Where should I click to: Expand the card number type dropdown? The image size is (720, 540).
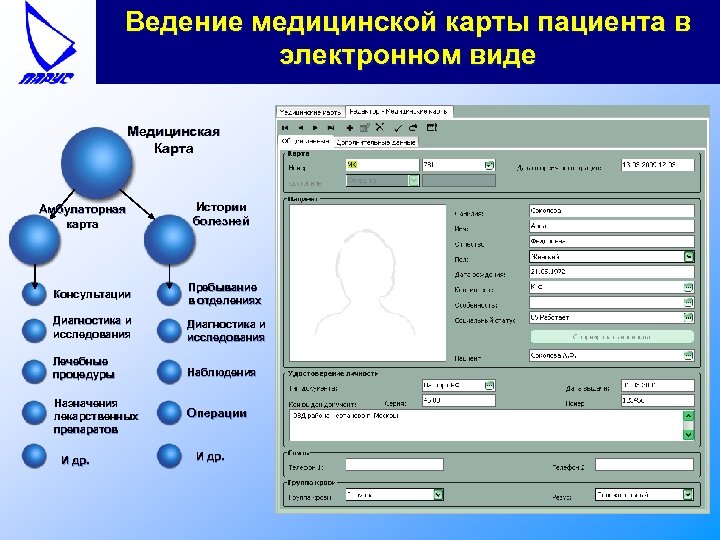(489, 165)
